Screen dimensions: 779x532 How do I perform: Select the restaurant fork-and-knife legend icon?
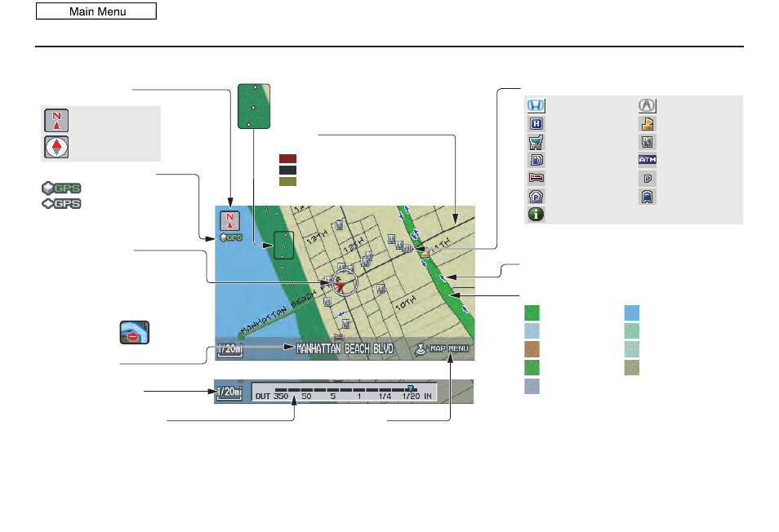647,142
